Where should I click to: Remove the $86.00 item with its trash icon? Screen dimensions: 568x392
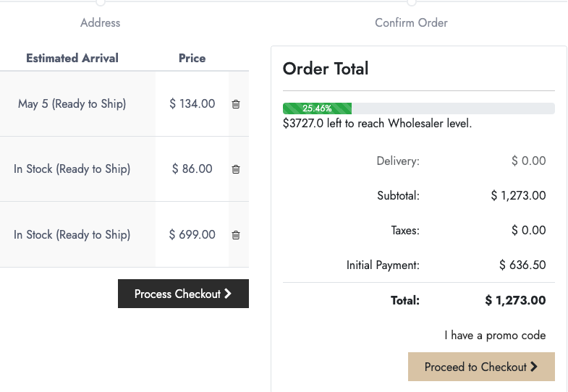pos(236,169)
